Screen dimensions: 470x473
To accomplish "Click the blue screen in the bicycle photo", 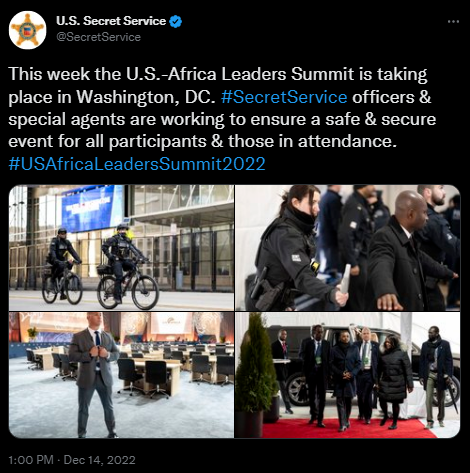I will click(92, 207).
